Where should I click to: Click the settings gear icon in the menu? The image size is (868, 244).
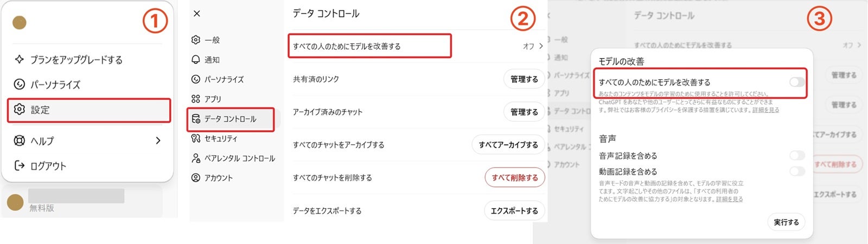pos(20,110)
